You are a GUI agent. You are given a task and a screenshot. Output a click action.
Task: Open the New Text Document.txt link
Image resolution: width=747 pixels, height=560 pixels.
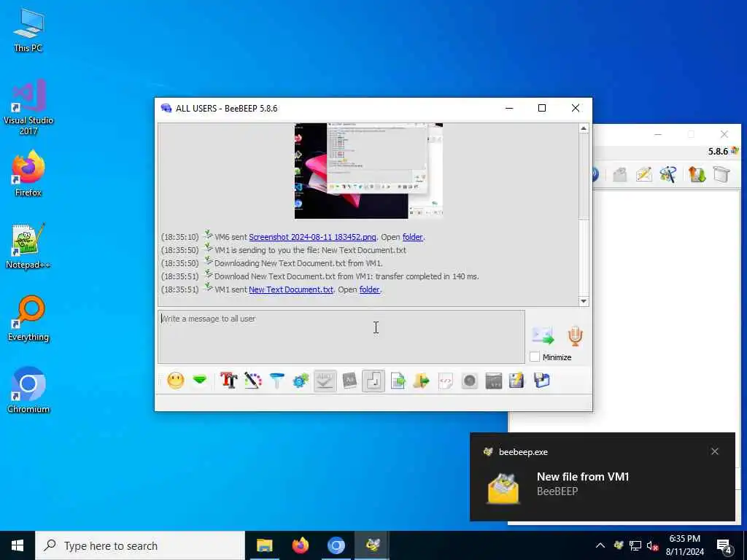point(291,289)
